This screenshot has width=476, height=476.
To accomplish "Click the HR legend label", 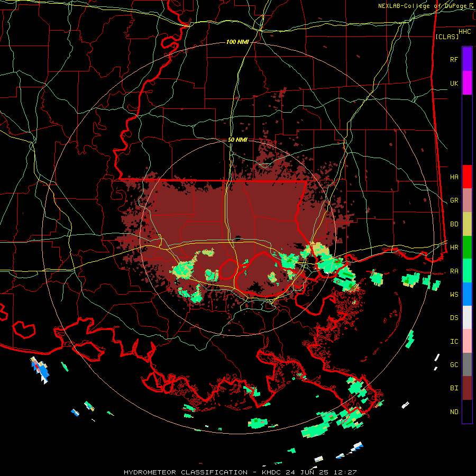I will click(x=454, y=247).
